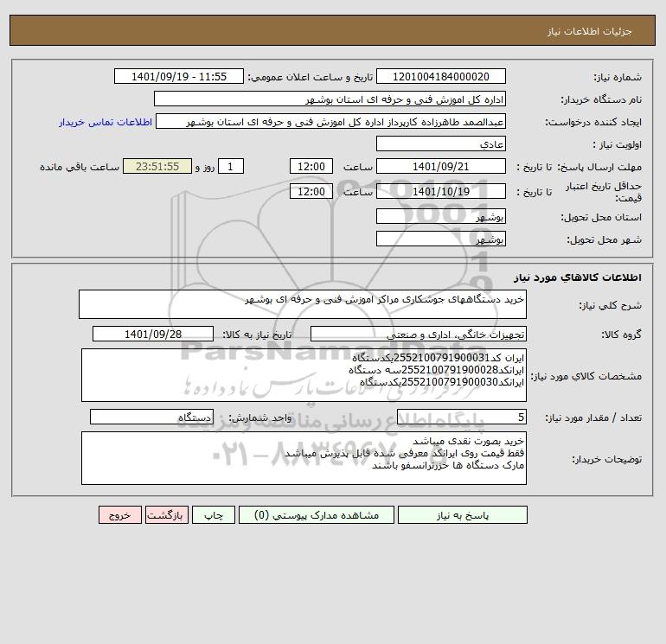
Task: Click the delivery city field بوشهر
Action: click(x=441, y=239)
